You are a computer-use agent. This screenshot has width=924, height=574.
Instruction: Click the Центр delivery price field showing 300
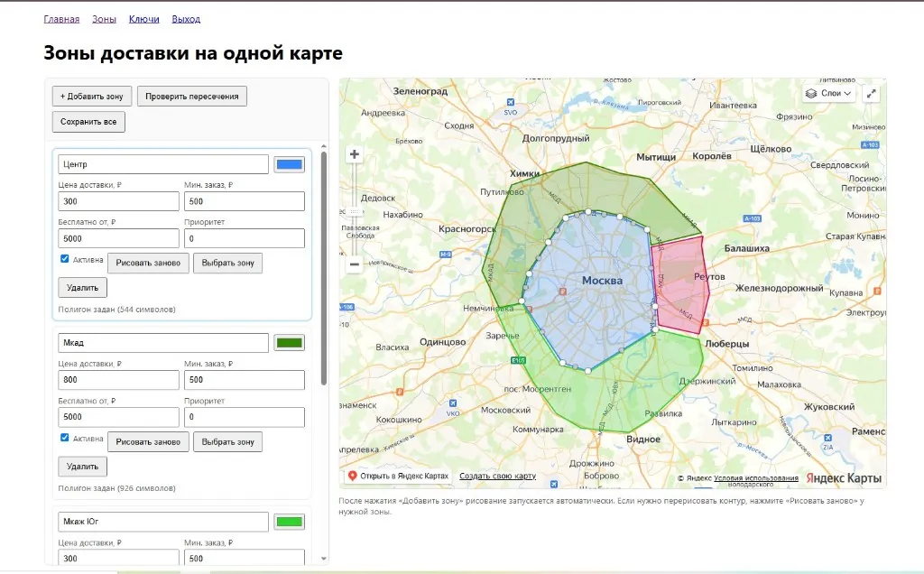pos(118,201)
